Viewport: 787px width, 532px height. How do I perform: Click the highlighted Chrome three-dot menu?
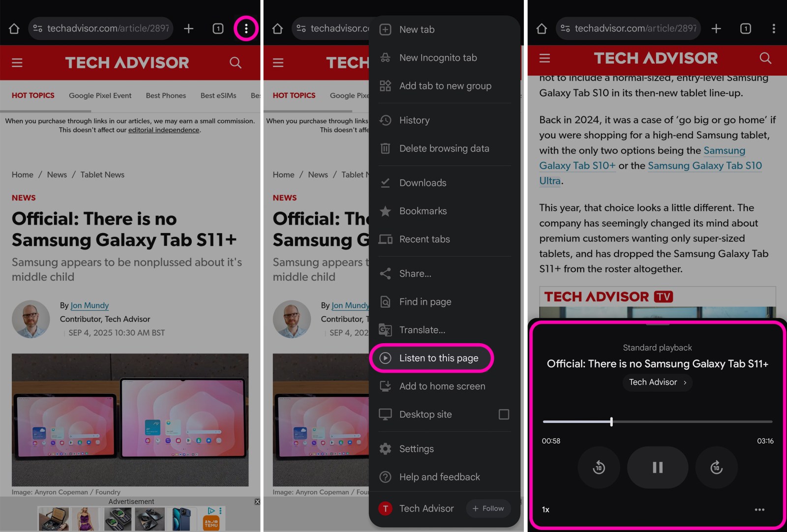(246, 29)
